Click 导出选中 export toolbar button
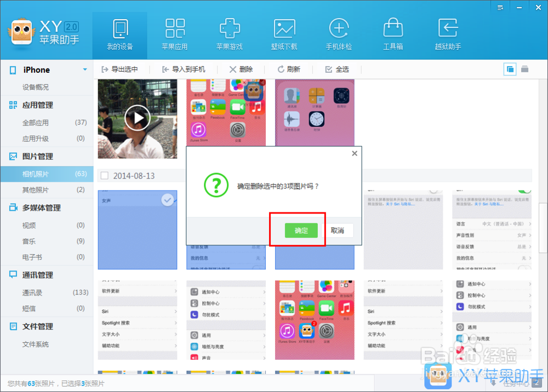 click(119, 70)
